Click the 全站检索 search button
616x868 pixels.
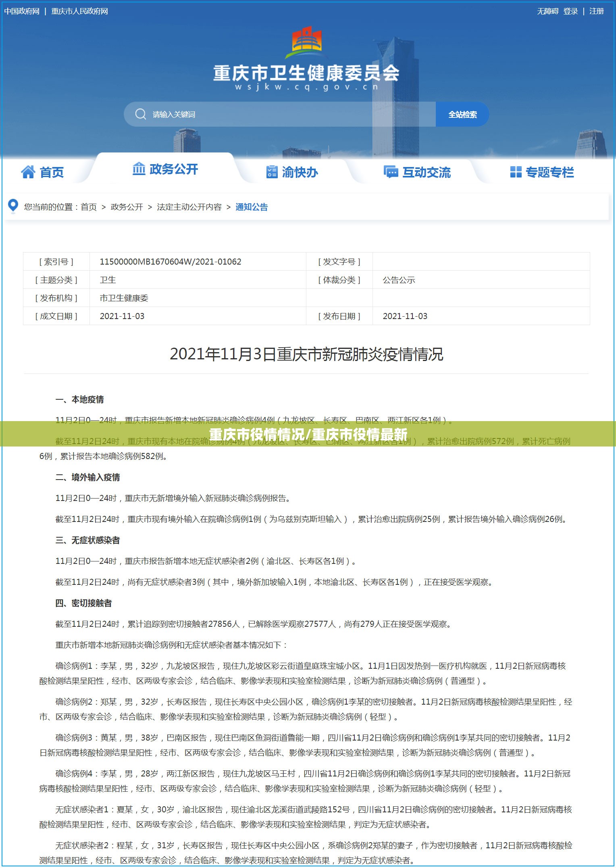click(462, 114)
